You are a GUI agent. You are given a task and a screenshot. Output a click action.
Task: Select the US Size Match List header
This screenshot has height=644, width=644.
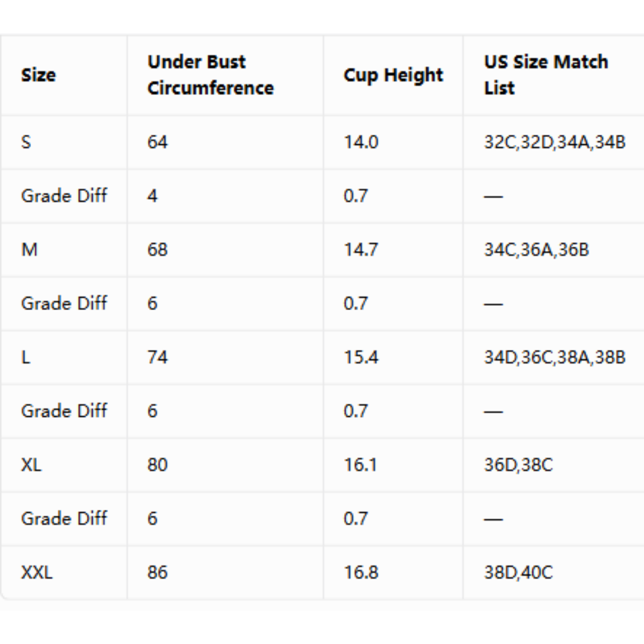click(x=546, y=75)
